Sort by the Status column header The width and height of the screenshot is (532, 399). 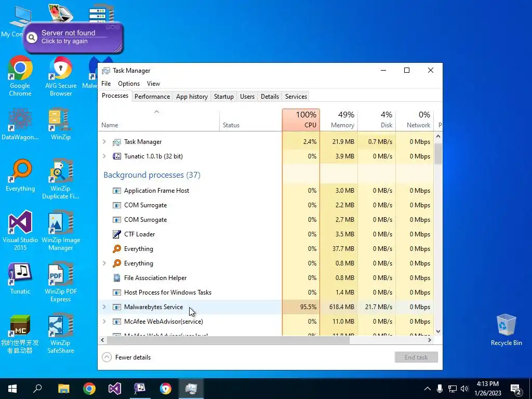[251, 120]
